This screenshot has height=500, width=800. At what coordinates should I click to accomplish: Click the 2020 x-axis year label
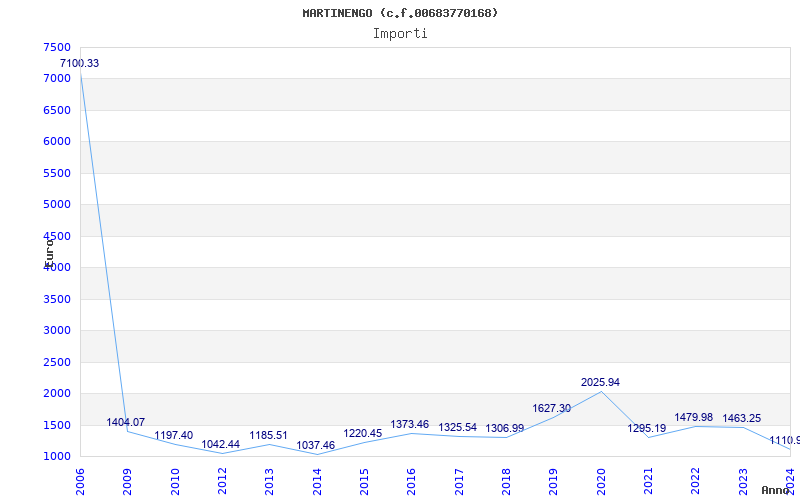click(x=601, y=482)
